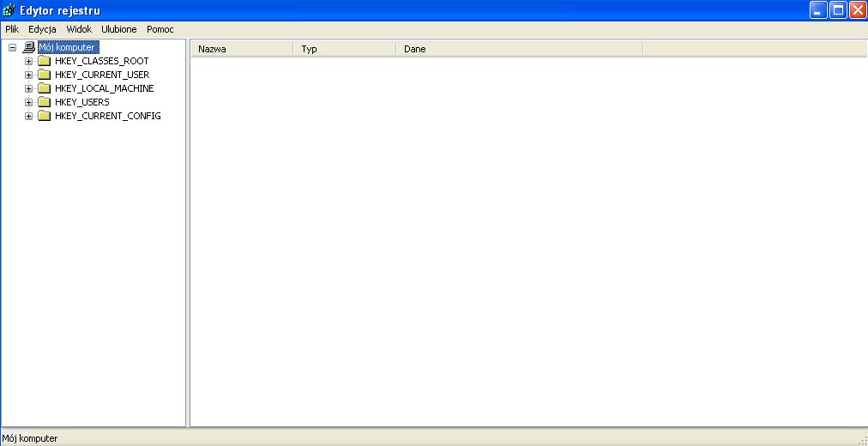Click the folder icon beside HKEY_LOCAL_MACHINE
Image resolution: width=868 pixels, height=446 pixels.
click(45, 89)
